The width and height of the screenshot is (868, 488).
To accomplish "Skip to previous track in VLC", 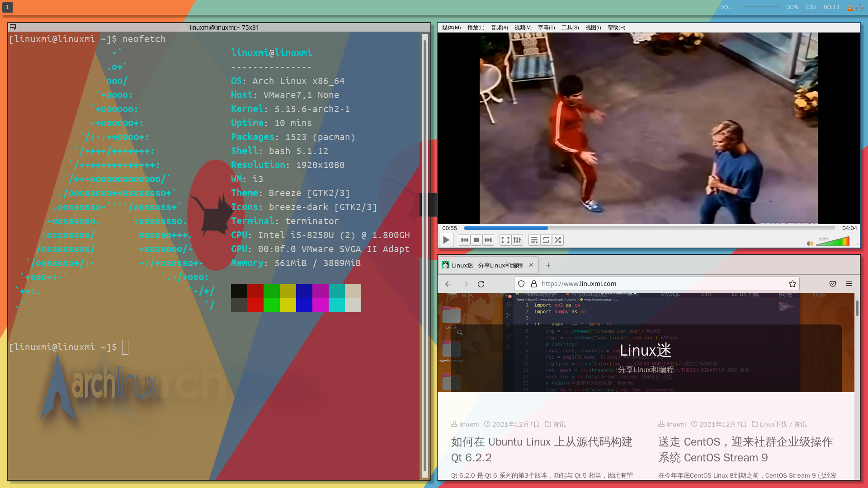I will pyautogui.click(x=464, y=240).
